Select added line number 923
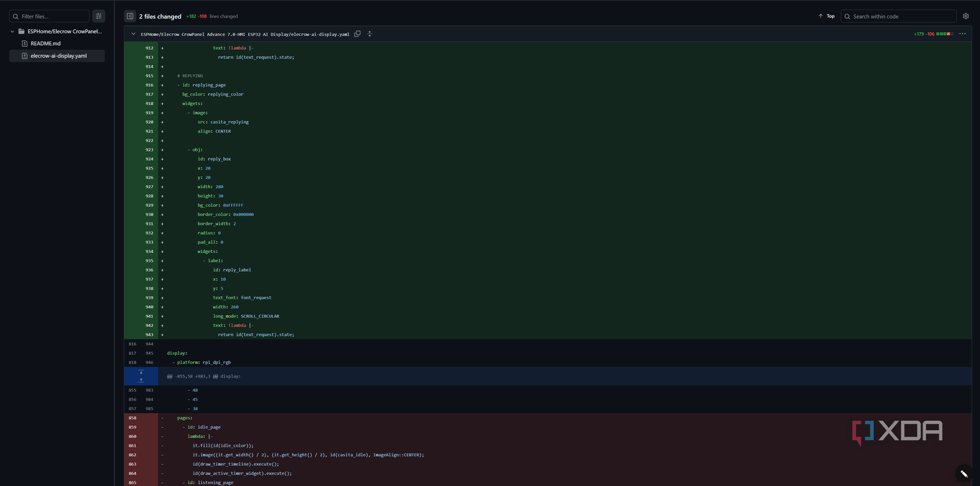This screenshot has height=486, width=980. point(149,150)
